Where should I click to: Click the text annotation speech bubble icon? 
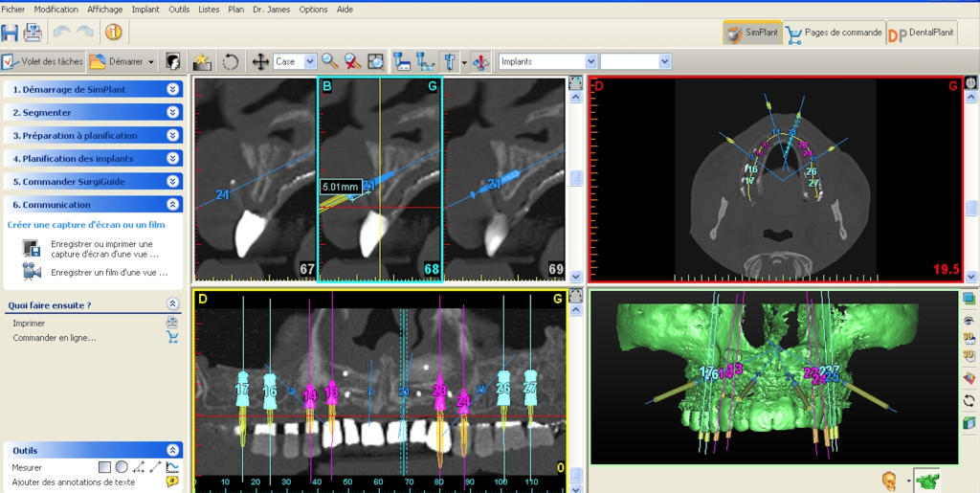[172, 482]
